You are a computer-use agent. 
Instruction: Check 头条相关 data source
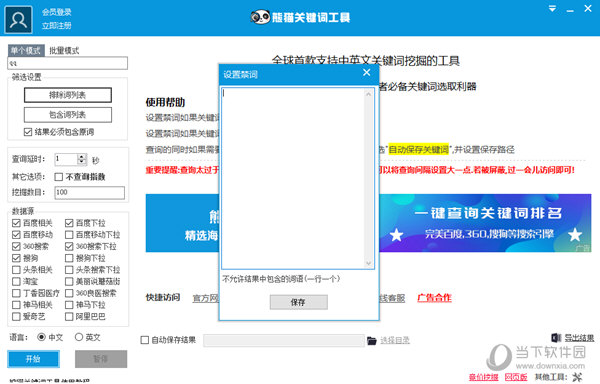(x=16, y=270)
